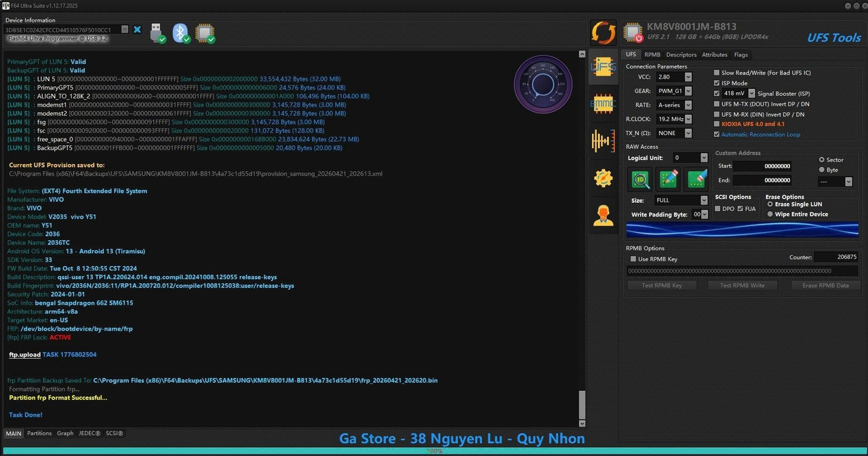Enable the Use RPMB Key checkbox
Screen dimensions: 868x456
click(633, 259)
